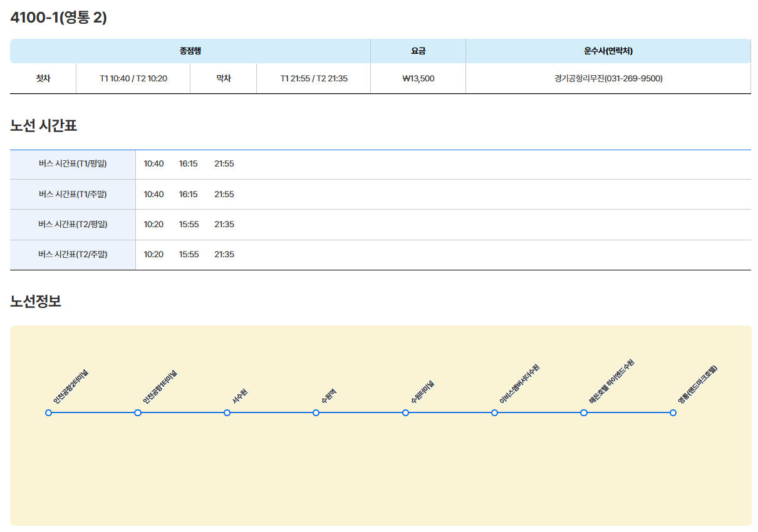Click 10:40 in the T1/평일 row
Image resolution: width=758 pixels, height=532 pixels.
pos(153,164)
